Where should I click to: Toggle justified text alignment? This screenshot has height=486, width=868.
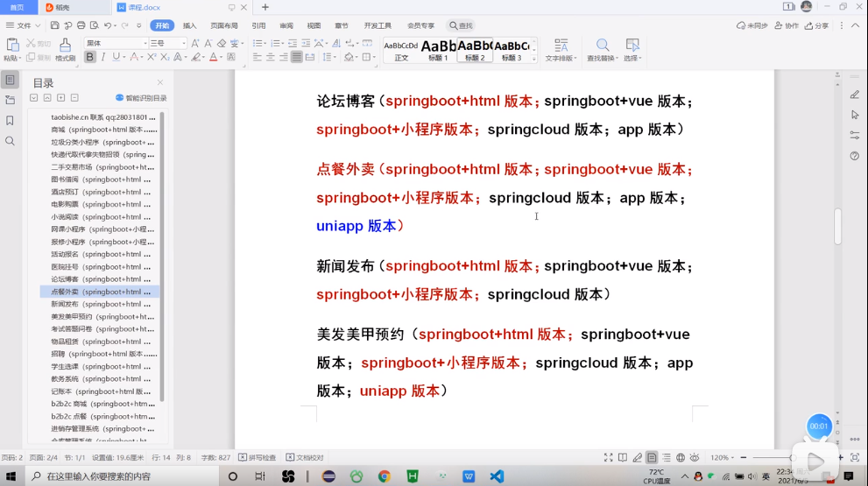[x=297, y=57]
